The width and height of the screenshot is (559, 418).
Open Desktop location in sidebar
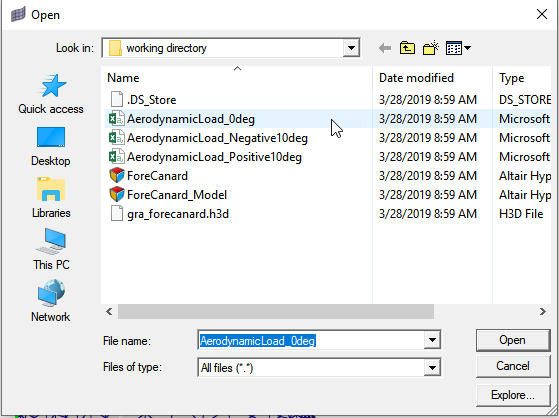coord(51,146)
